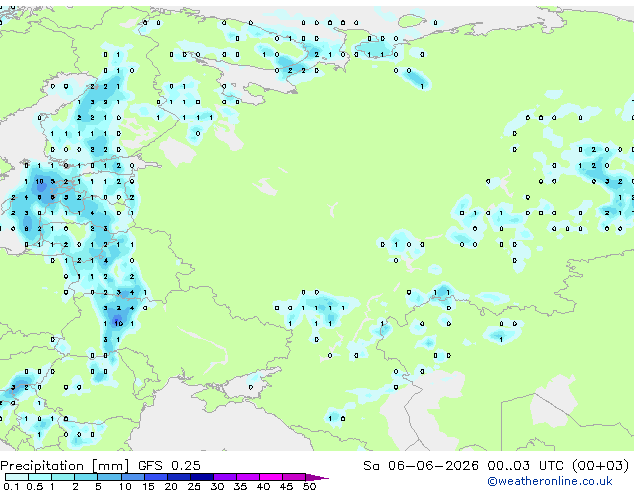
Task: Click the "0.5" legend label
Action: point(34,486)
